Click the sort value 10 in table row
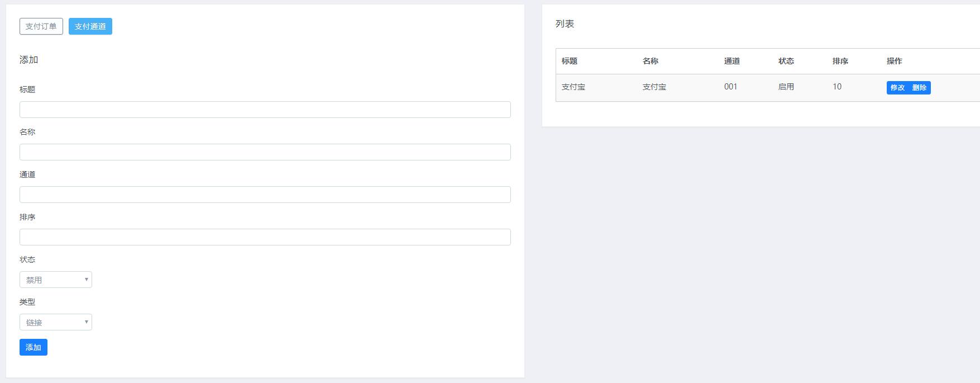The width and height of the screenshot is (980, 383). tap(837, 87)
